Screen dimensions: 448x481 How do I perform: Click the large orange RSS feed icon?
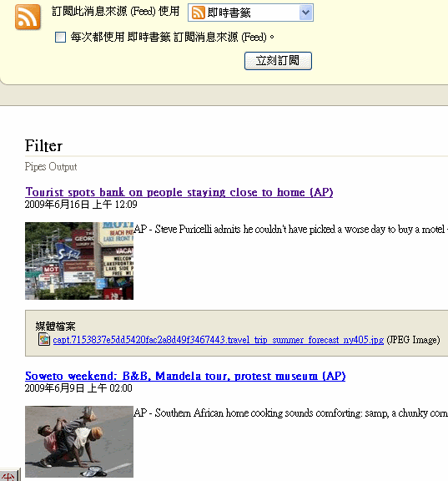click(x=28, y=18)
